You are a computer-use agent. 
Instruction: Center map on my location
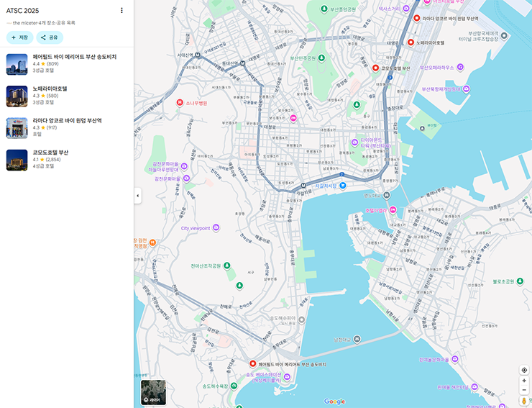(x=524, y=370)
